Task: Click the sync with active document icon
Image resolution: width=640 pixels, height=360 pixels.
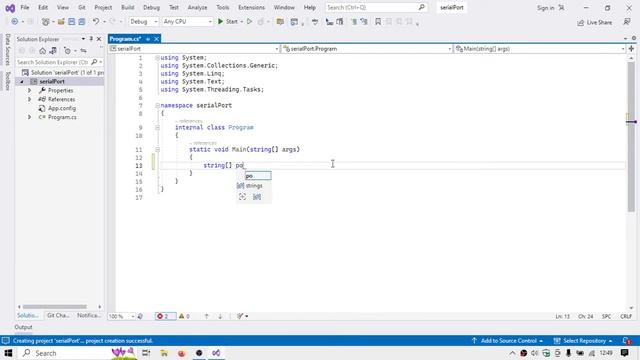Action: (83, 51)
